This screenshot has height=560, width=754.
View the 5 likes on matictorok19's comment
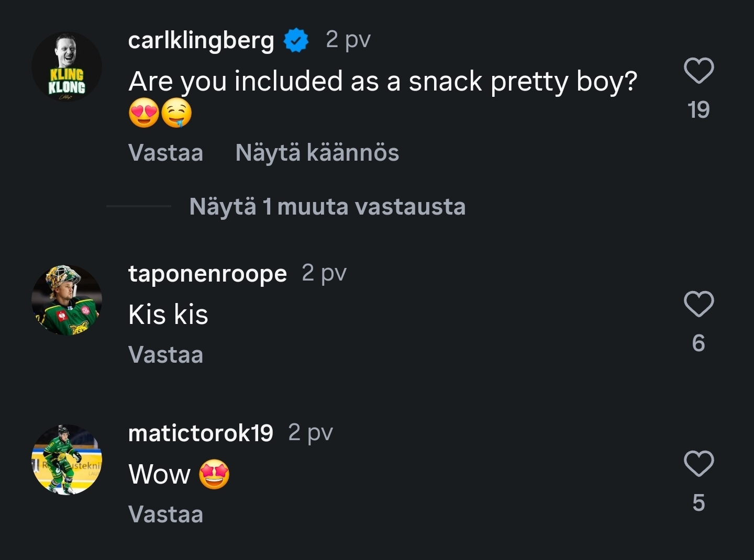click(698, 503)
